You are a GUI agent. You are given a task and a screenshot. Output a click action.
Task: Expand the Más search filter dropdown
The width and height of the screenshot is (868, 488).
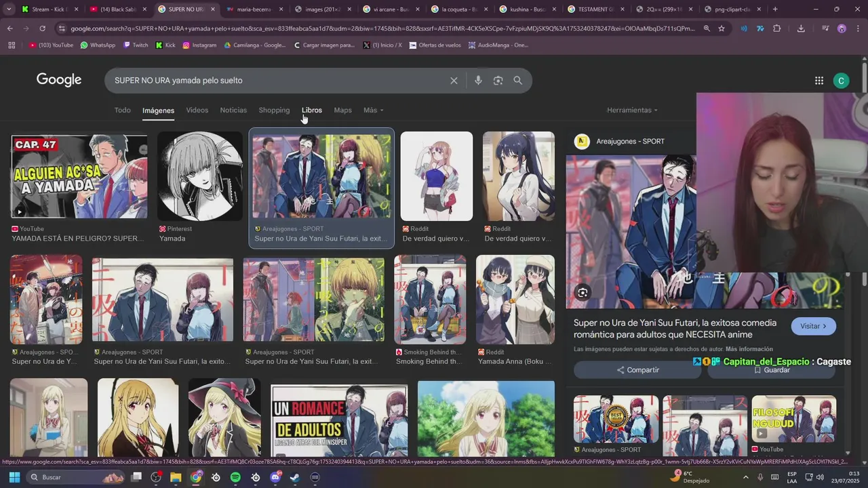coord(373,110)
